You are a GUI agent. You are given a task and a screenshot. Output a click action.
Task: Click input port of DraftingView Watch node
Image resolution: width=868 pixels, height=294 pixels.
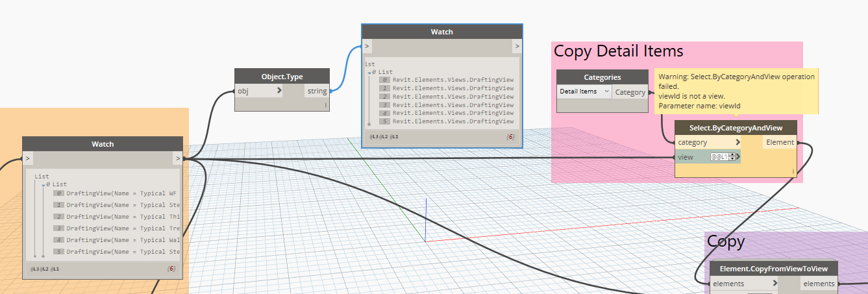click(28, 158)
